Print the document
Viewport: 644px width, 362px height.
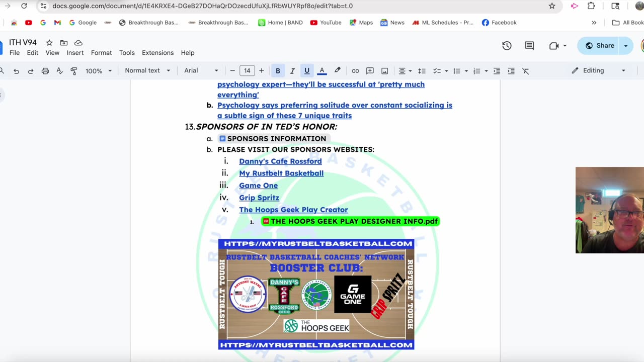click(x=45, y=71)
